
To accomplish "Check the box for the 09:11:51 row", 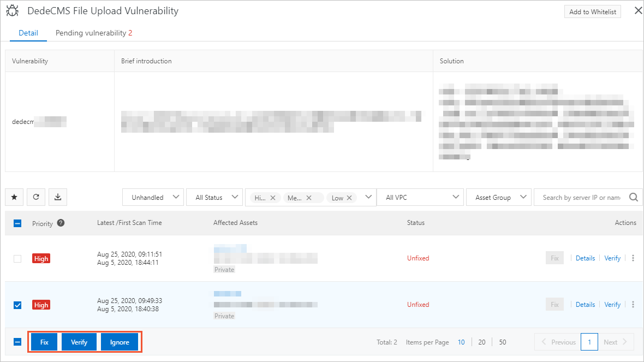I will tap(17, 258).
